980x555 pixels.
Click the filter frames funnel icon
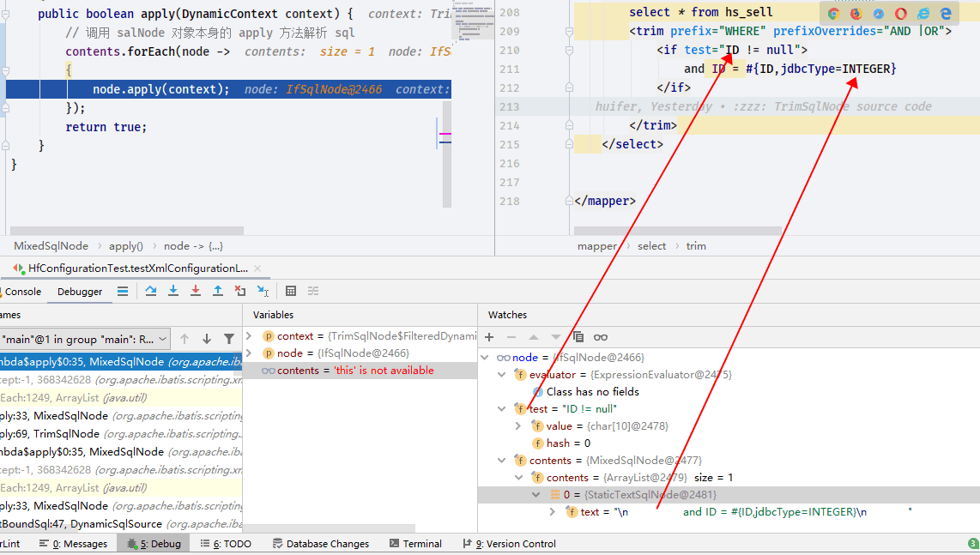229,340
